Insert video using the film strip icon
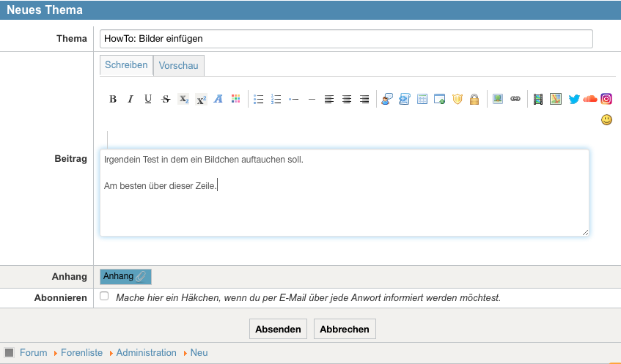This screenshot has height=364, width=621. (538, 100)
